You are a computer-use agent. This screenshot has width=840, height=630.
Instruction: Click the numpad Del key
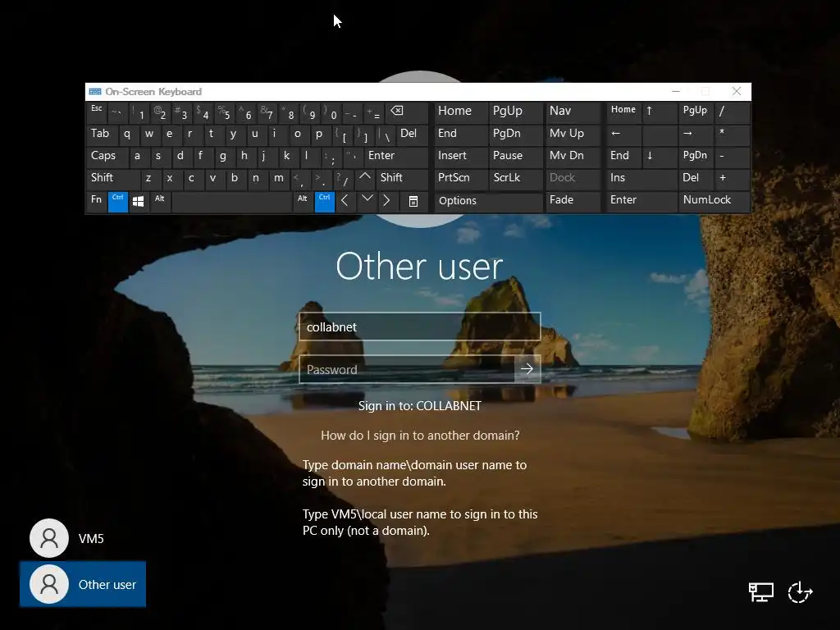point(696,179)
